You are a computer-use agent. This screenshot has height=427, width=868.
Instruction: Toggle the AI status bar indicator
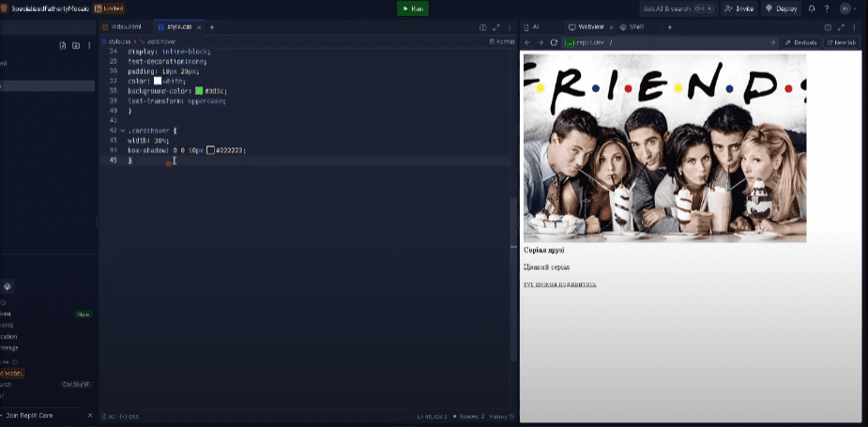[108, 416]
